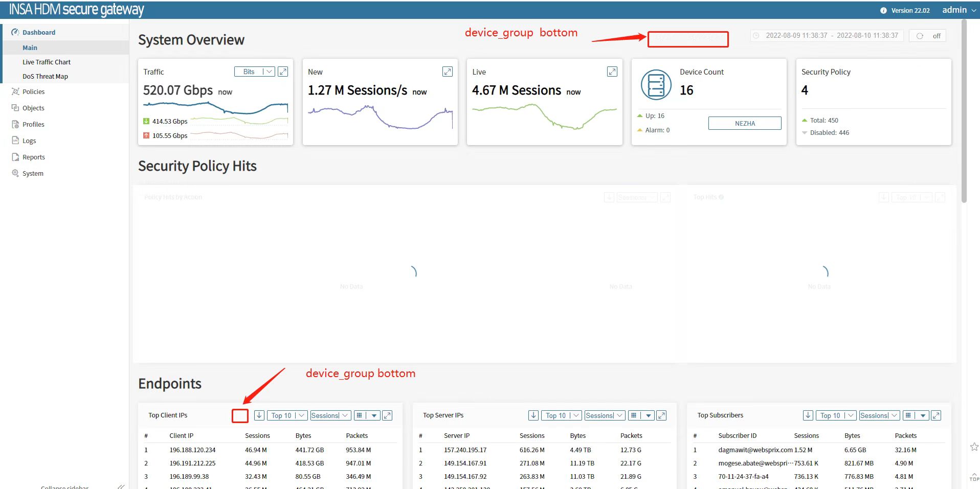Click the NEZHA button in Device Count
Screen dimensions: 980x489
tap(744, 123)
